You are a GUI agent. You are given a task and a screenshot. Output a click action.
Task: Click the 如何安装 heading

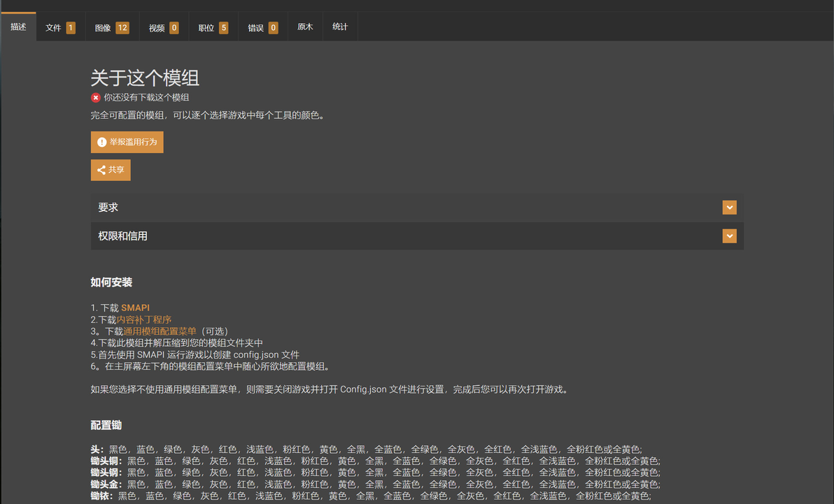111,282
